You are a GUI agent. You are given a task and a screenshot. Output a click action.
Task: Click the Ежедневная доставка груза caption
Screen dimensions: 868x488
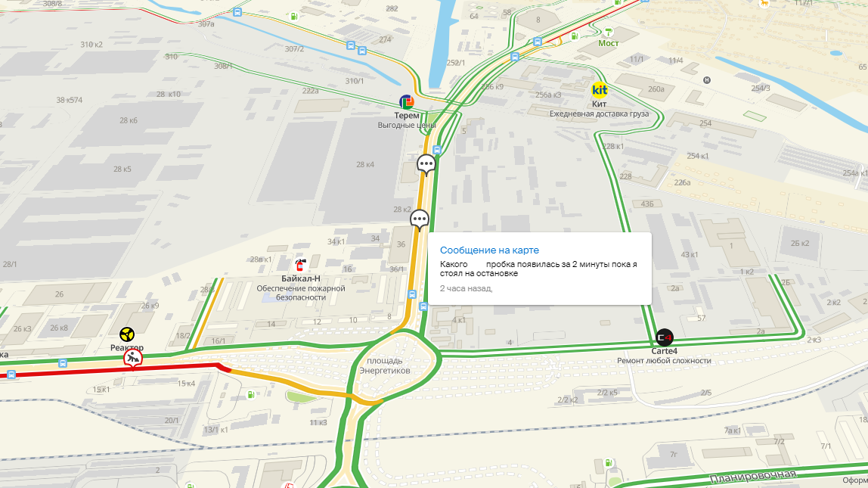click(599, 113)
